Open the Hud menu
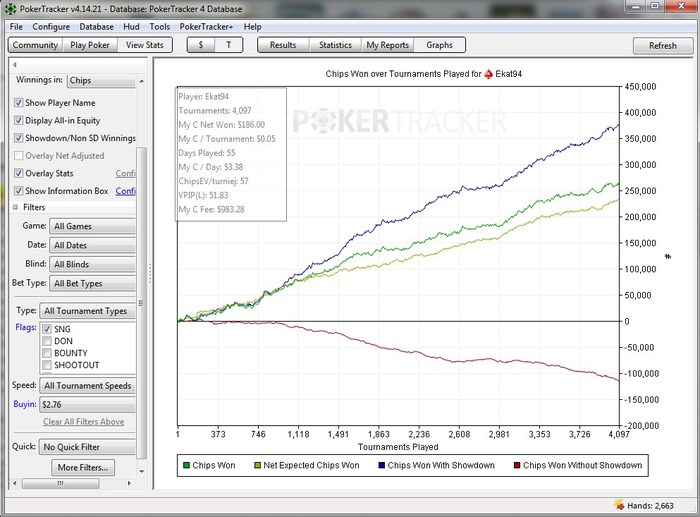 (x=131, y=27)
